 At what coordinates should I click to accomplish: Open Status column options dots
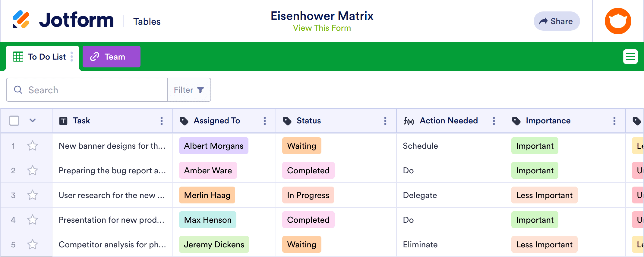coord(385,121)
